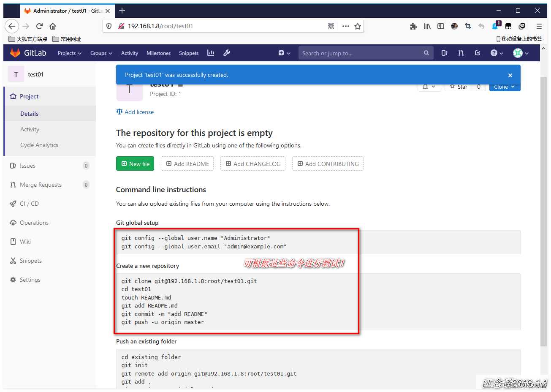Open the Firefox library icon

[427, 26]
